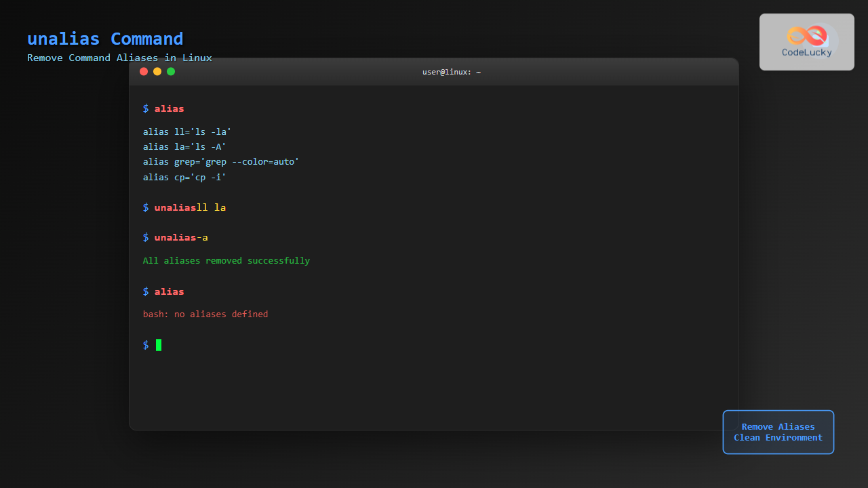Click the bash: no aliases defined output
The height and width of the screenshot is (488, 868).
point(205,314)
